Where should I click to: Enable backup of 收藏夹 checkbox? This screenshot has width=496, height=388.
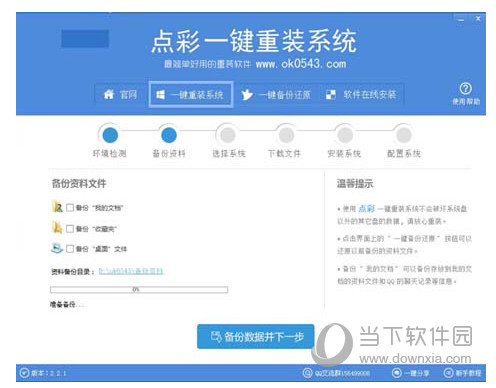(x=70, y=228)
